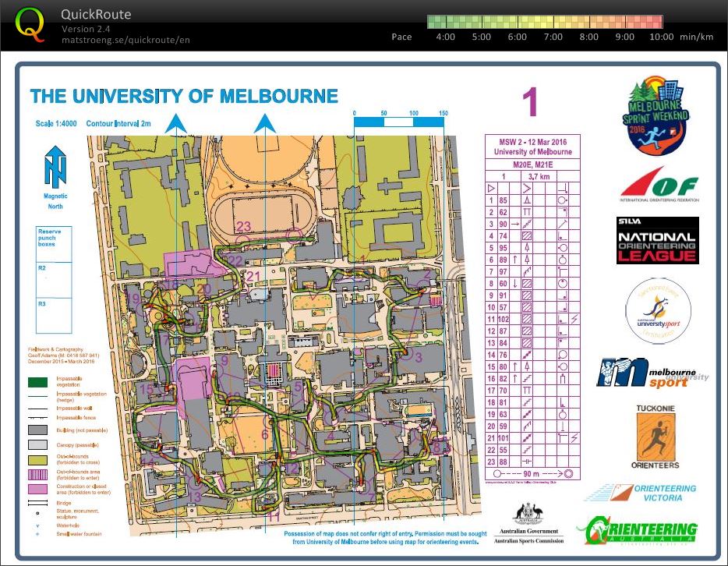
Task: Click the blue scale bar above map
Action: pyautogui.click(x=398, y=122)
